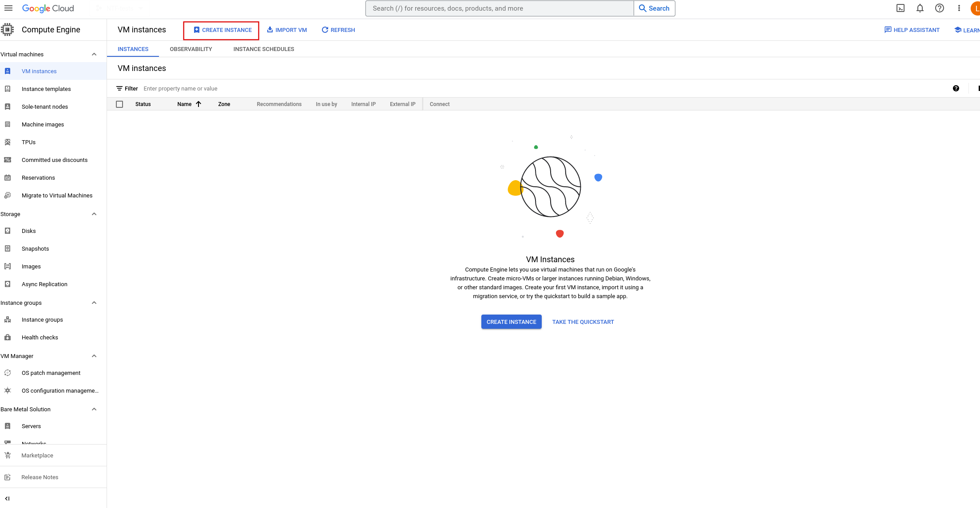Click the filter help question icon

coord(956,88)
